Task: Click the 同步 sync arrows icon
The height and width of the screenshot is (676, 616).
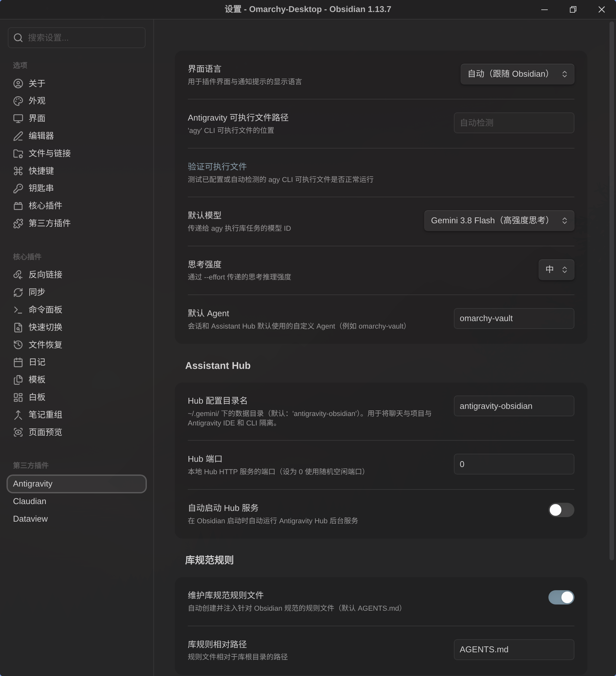Action: point(18,292)
